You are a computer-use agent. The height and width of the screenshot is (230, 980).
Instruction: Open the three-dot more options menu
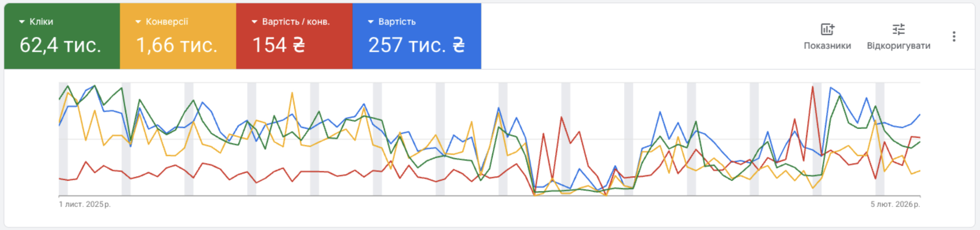coord(954,36)
